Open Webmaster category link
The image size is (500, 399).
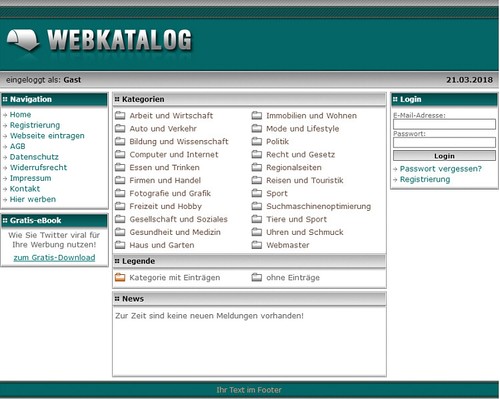(x=288, y=245)
